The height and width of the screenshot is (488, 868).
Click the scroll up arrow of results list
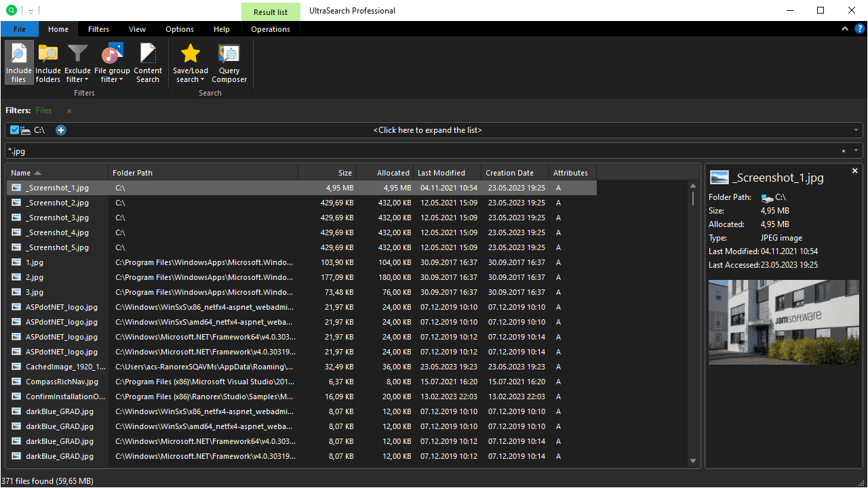[693, 186]
